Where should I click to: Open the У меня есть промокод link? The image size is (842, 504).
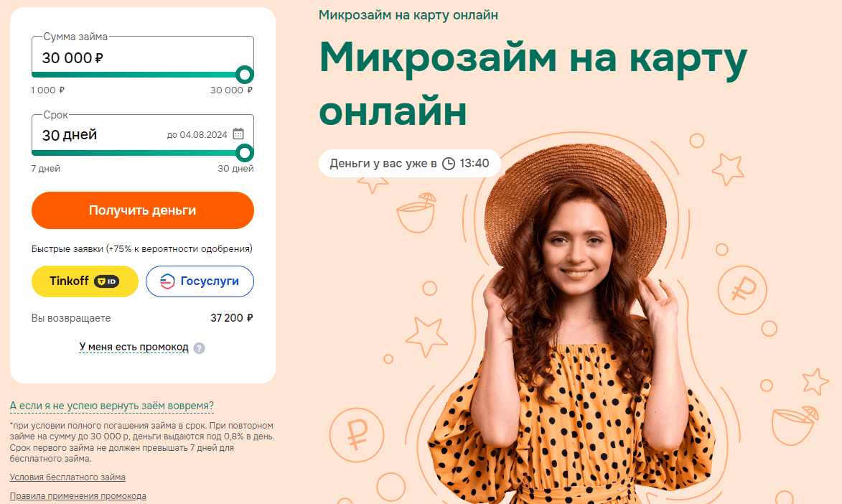pyautogui.click(x=134, y=347)
